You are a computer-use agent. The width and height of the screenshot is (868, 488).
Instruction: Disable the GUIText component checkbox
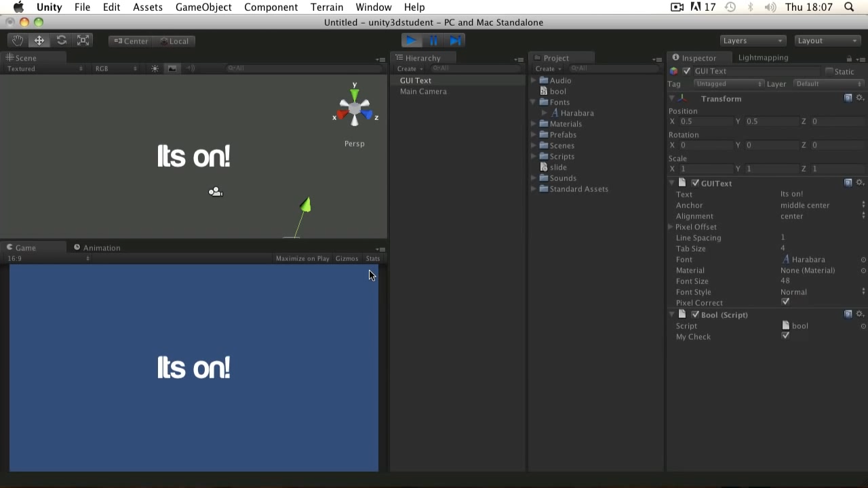coord(694,182)
